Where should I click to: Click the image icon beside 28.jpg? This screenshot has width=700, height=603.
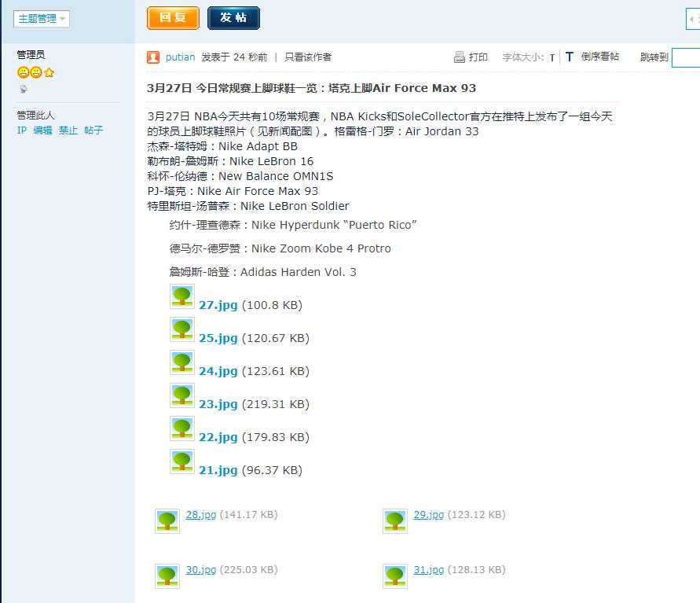(x=167, y=521)
